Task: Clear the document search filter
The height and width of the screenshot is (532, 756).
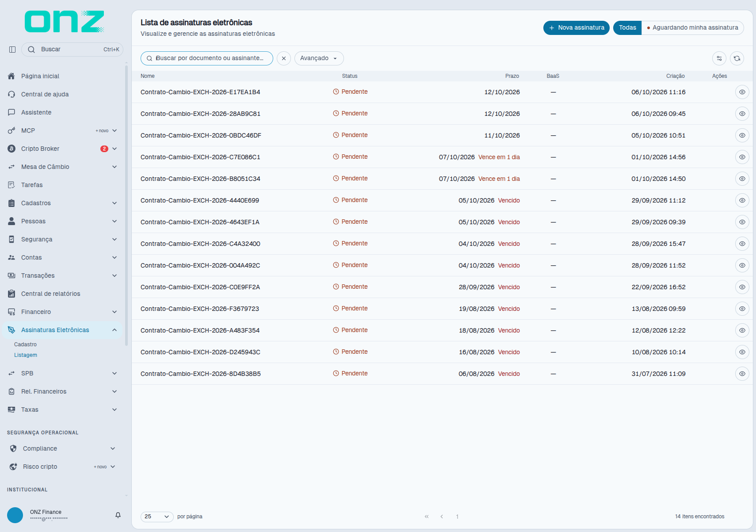Action: coord(284,58)
